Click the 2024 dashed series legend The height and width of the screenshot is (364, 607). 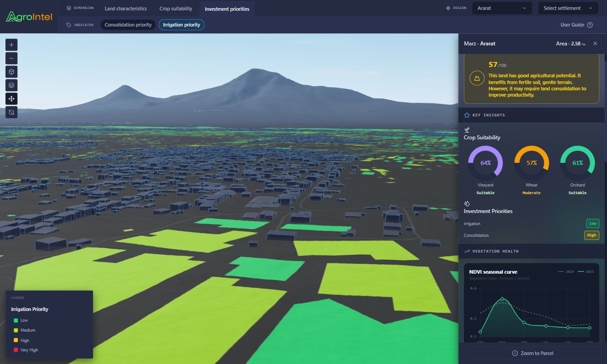566,272
